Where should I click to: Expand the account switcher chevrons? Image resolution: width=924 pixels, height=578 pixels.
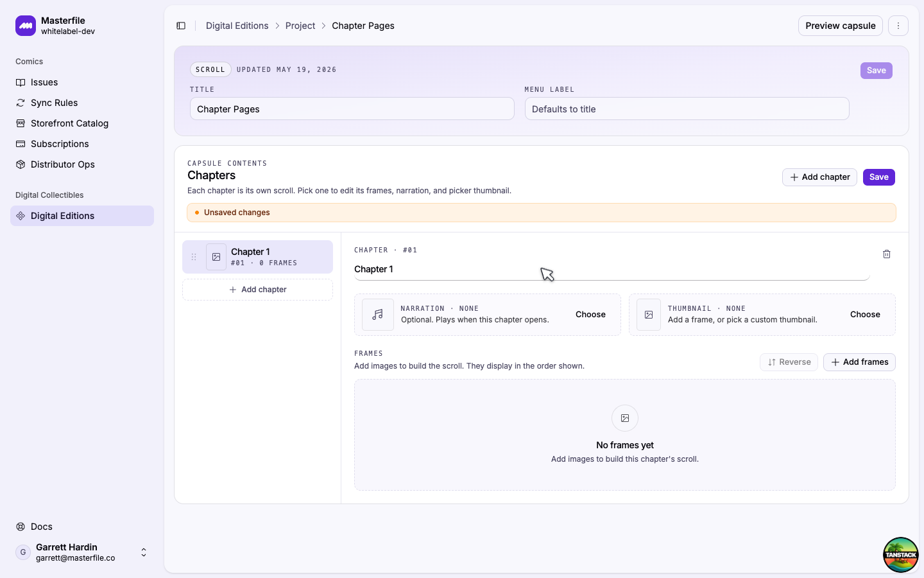coord(144,552)
